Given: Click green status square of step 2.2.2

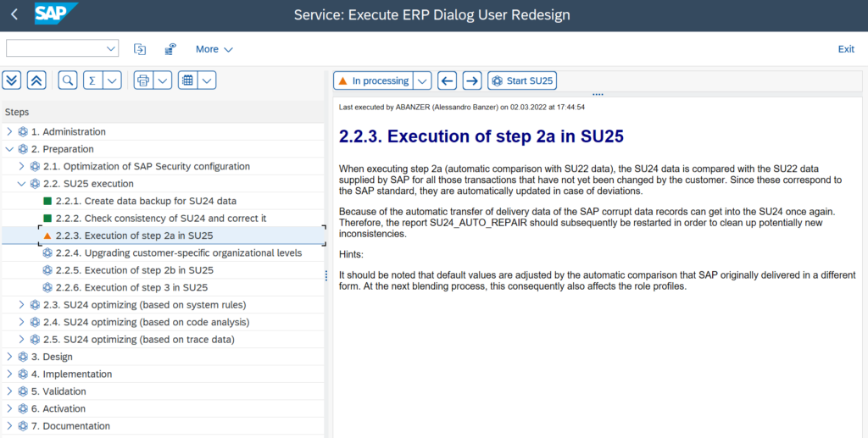Looking at the screenshot, I should (x=47, y=218).
